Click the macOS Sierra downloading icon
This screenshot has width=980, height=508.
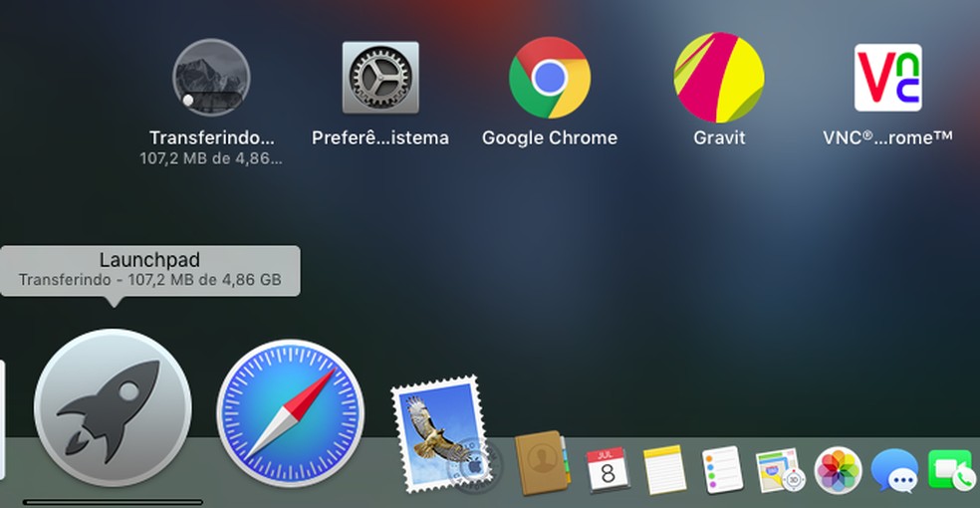pos(211,78)
